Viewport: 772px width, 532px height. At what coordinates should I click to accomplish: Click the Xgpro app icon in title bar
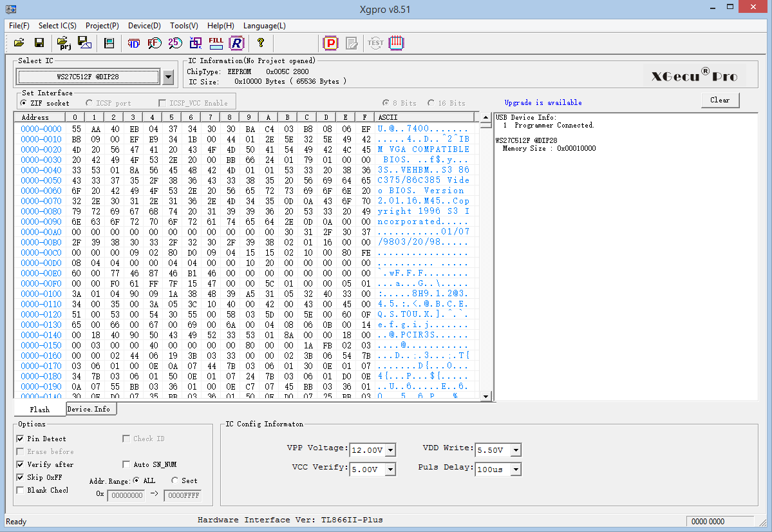(11, 10)
